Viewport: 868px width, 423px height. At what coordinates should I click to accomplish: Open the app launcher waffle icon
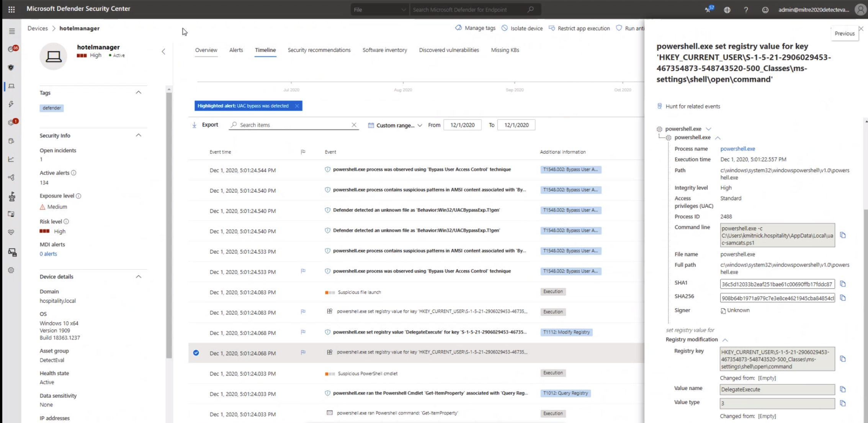click(x=11, y=9)
